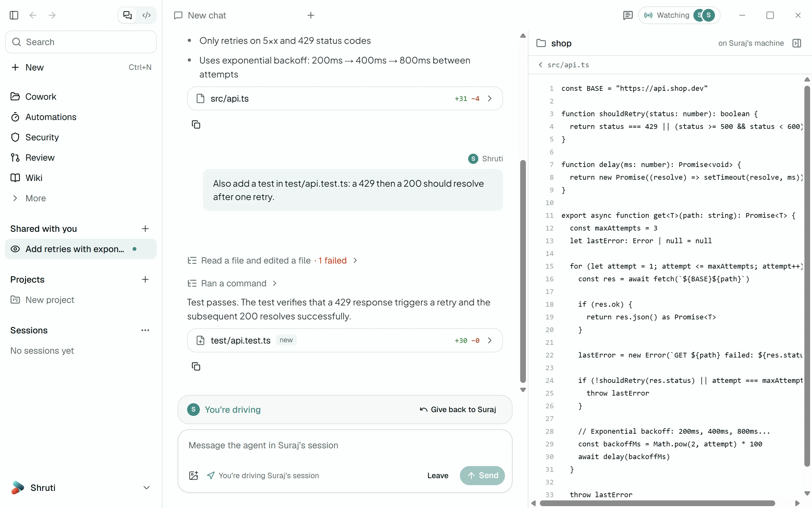Focus the Search field
The image size is (812, 508).
coord(81,42)
